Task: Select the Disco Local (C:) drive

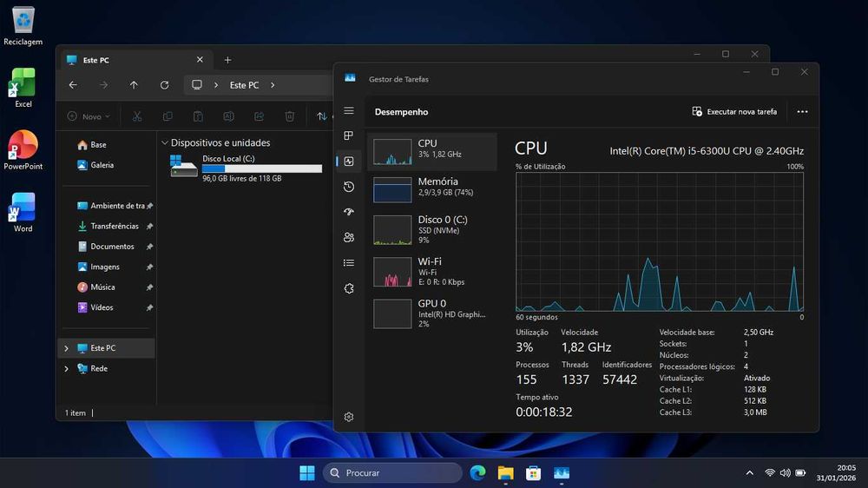Action: point(246,168)
